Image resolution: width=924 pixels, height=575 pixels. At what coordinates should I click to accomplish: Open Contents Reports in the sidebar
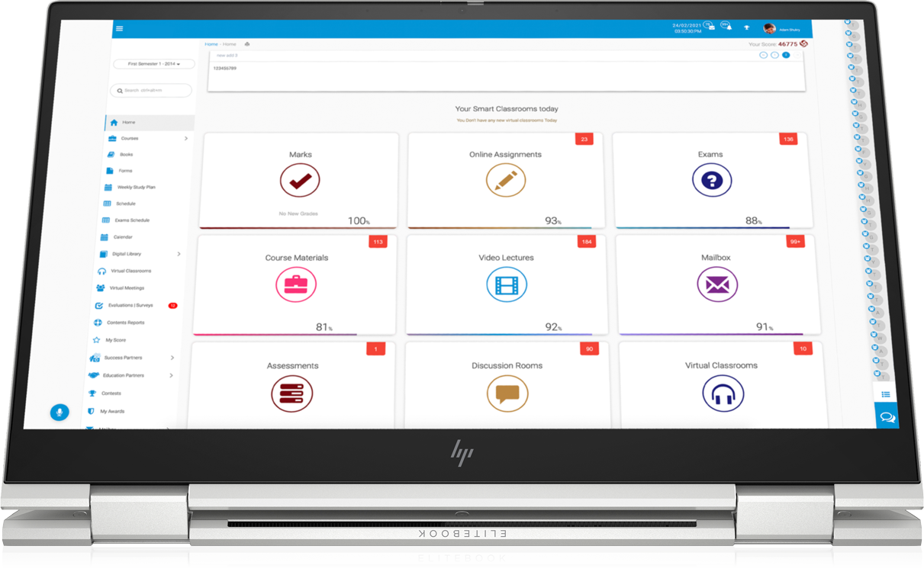126,323
